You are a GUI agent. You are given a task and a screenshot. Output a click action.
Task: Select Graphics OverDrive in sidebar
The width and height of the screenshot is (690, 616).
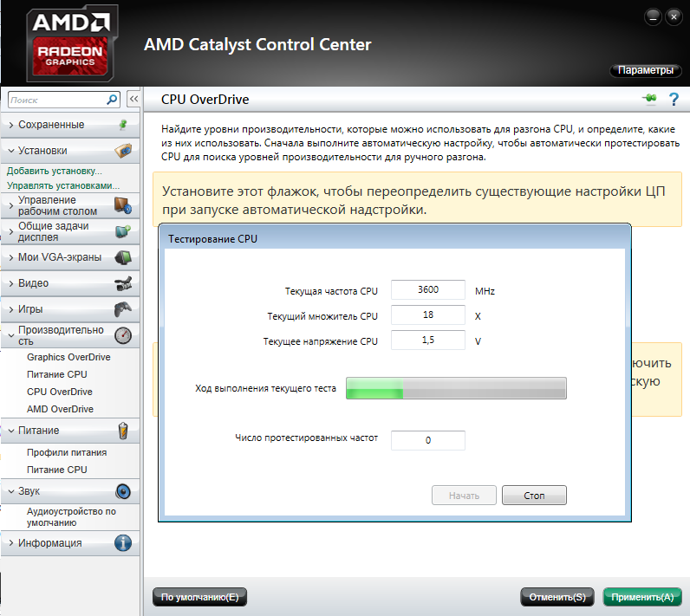(x=68, y=357)
